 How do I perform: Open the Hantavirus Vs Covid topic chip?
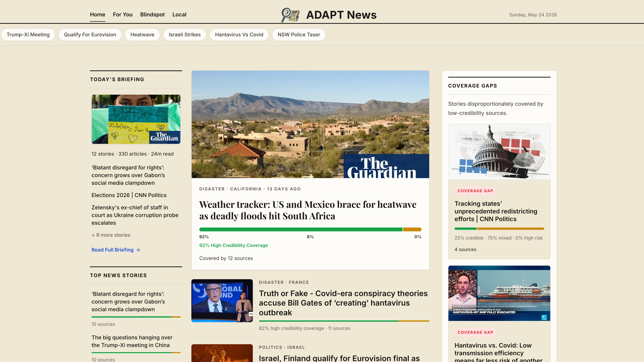(x=239, y=35)
